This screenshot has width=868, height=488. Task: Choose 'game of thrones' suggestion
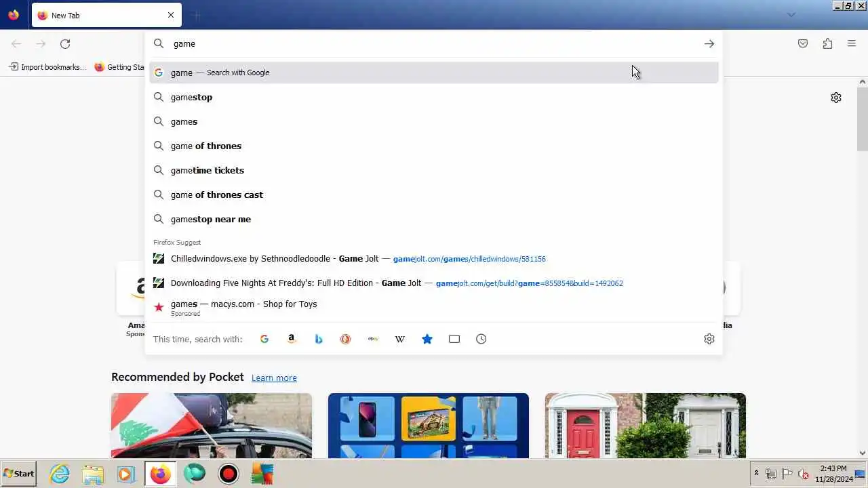click(x=434, y=146)
